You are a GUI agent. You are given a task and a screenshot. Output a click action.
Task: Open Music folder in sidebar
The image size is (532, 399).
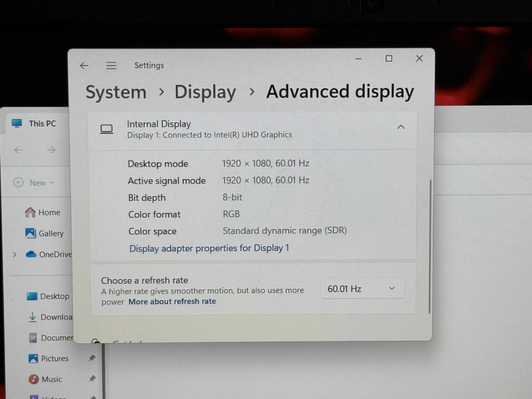click(x=52, y=379)
